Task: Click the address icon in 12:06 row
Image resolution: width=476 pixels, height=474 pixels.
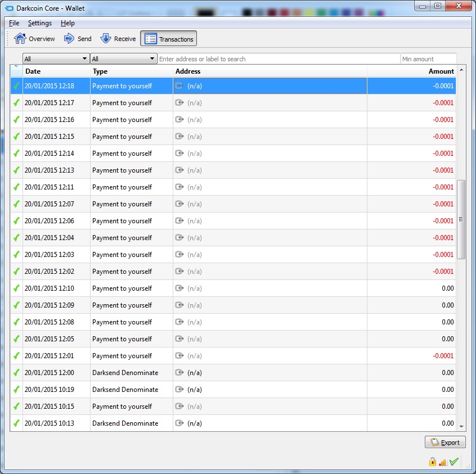Action: click(179, 220)
